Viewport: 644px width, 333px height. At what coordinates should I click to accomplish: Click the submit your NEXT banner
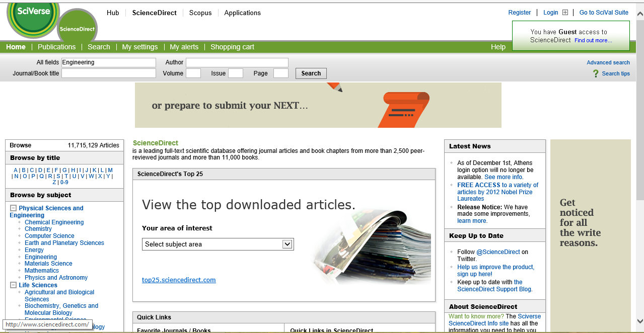pos(318,105)
